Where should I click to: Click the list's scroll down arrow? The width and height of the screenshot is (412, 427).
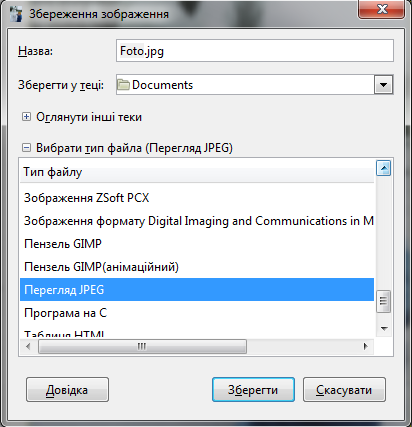click(x=383, y=329)
